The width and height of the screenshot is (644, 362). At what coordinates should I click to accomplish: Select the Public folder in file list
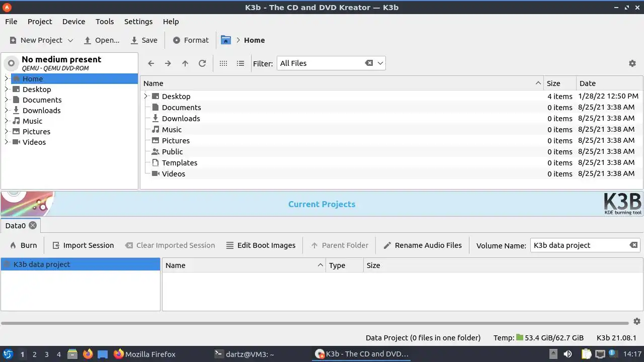172,152
